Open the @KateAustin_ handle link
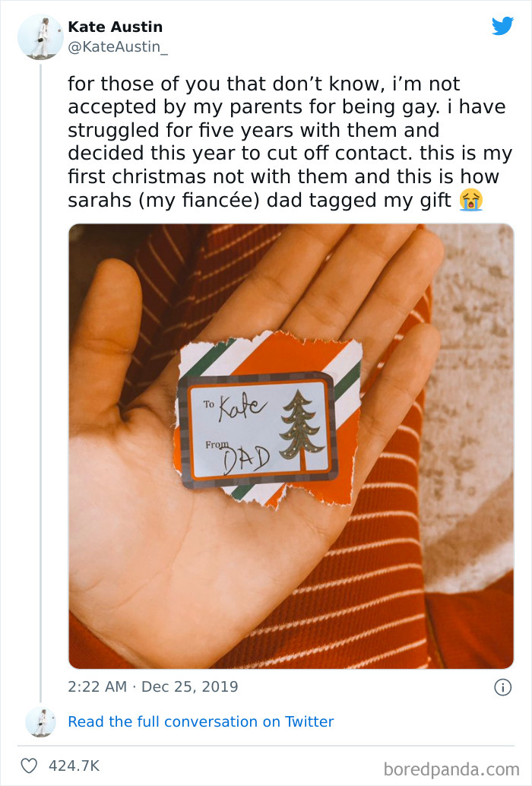This screenshot has height=786, width=532. (118, 46)
